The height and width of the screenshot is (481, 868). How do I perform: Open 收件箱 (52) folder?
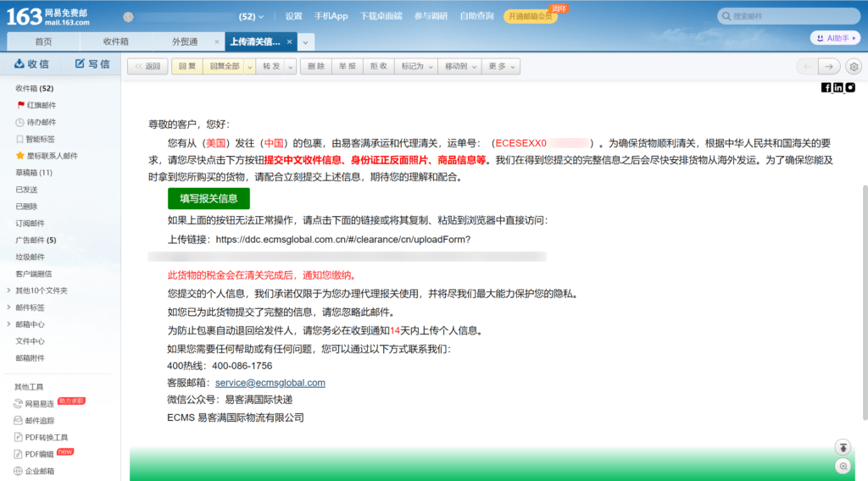(x=34, y=88)
